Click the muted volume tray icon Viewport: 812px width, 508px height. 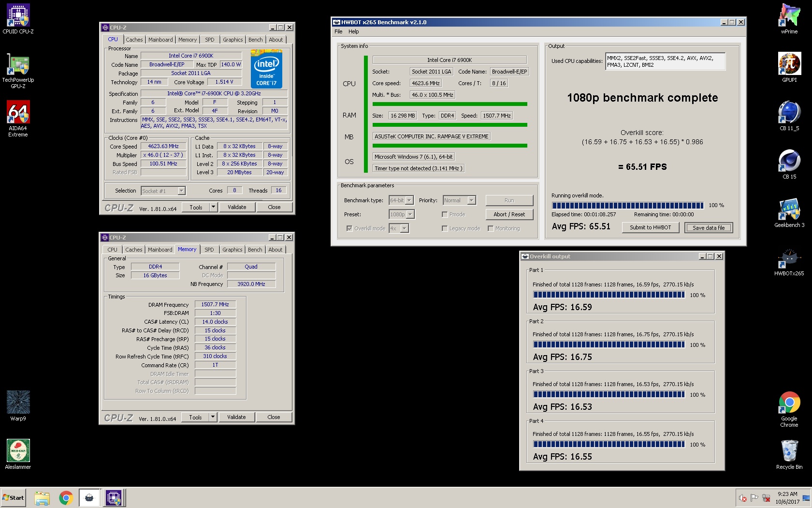pyautogui.click(x=743, y=498)
